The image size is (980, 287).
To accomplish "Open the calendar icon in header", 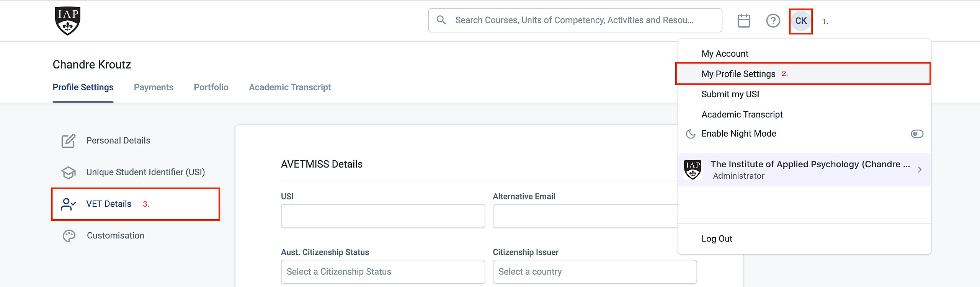I will coord(743,21).
